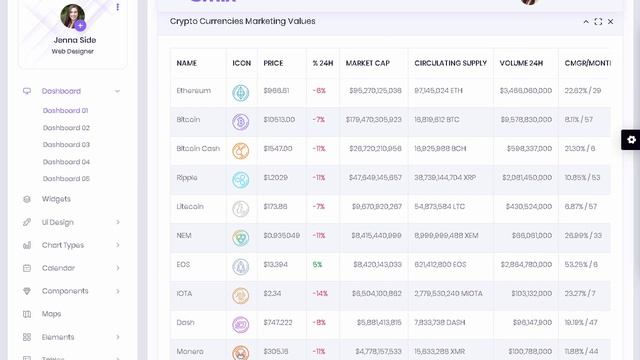
Task: Sort by the MARKET CAP column header
Action: (367, 63)
